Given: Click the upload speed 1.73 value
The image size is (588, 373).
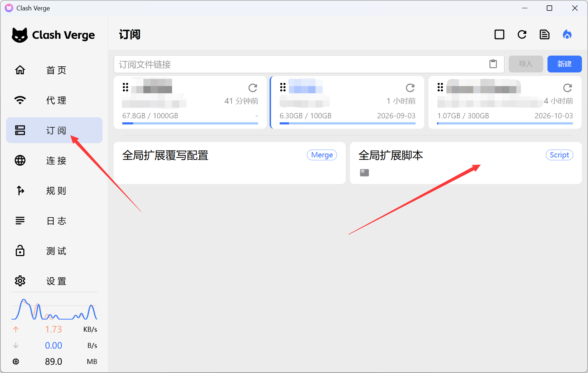Looking at the screenshot, I should (x=53, y=329).
